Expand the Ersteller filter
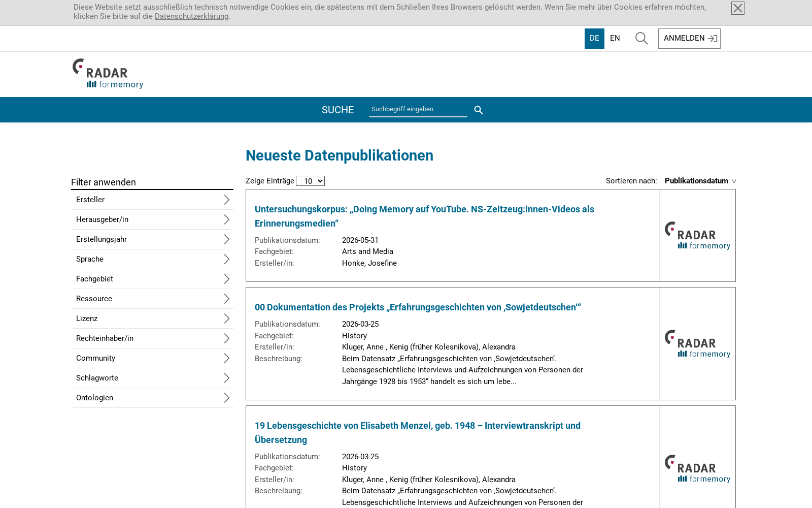Image resolution: width=812 pixels, height=508 pixels. coord(152,200)
